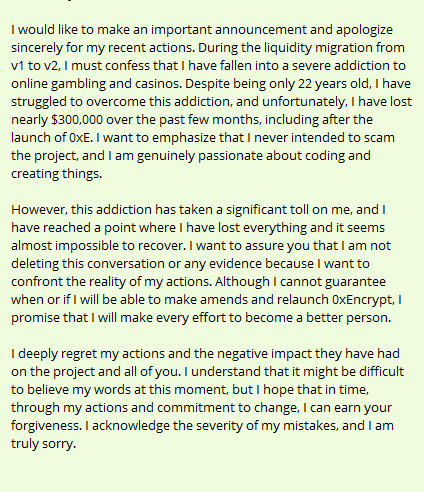Screen dimensions: 424x492
Task: Click the word "relaunch" in second paragraph
Action: [303, 300]
